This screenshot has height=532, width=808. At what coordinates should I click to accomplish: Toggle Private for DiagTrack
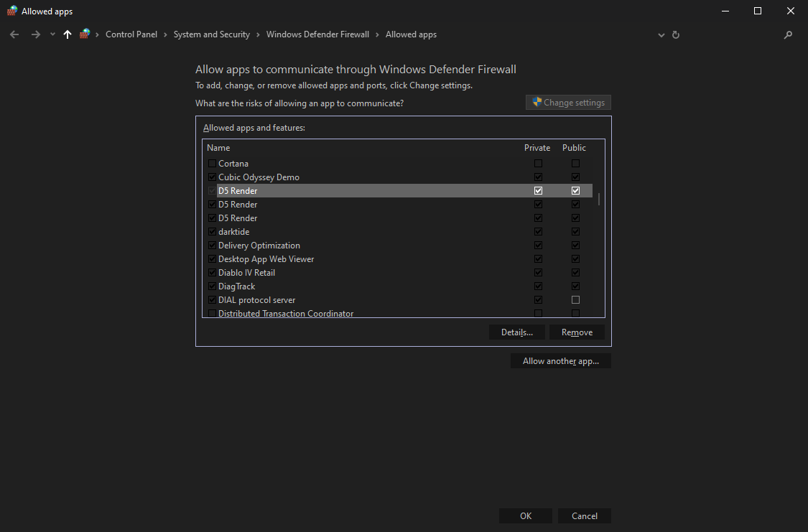click(538, 286)
